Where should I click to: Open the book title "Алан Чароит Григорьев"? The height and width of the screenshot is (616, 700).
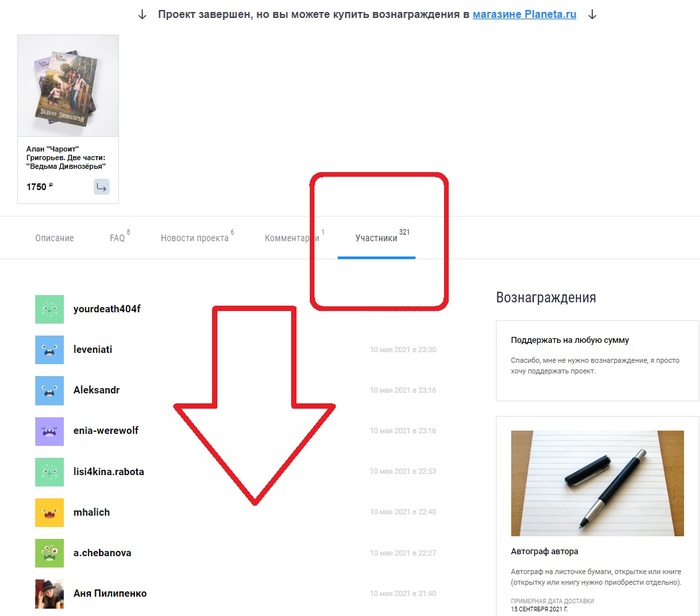click(66, 158)
